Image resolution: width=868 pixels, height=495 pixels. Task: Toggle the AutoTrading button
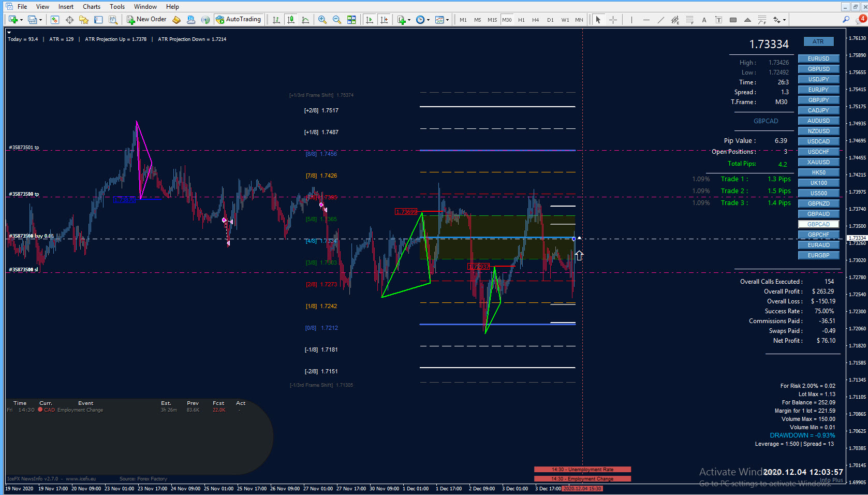pyautogui.click(x=238, y=20)
